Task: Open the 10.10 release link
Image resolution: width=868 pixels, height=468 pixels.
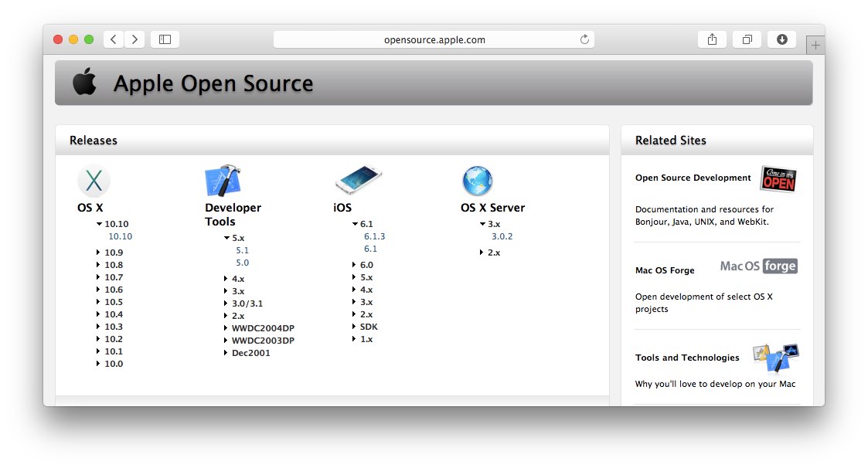Action: [x=120, y=236]
